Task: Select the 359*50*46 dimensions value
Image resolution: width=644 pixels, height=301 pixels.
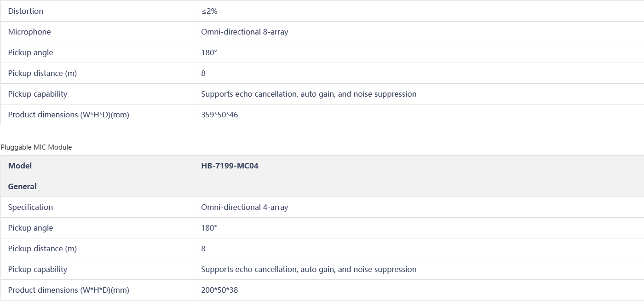Action: 219,115
